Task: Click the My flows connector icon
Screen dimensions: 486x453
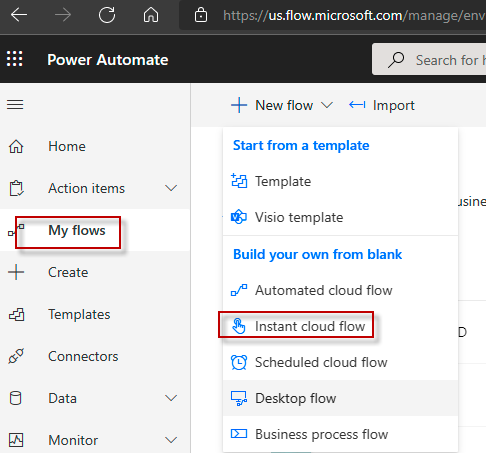Action: coord(16,230)
